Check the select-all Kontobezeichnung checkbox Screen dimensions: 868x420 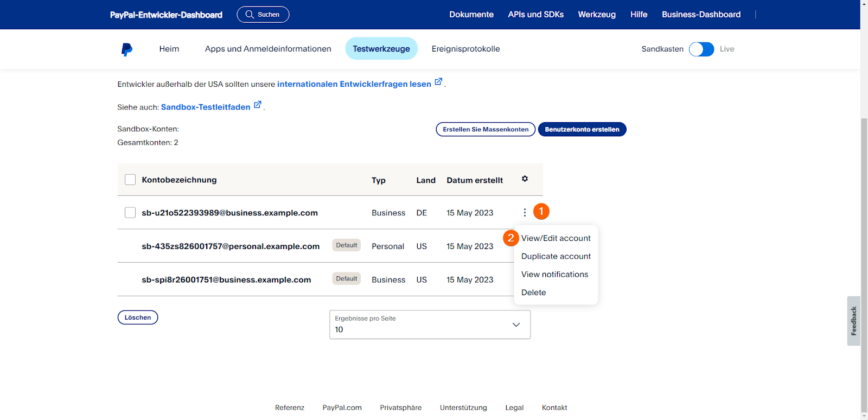(130, 180)
